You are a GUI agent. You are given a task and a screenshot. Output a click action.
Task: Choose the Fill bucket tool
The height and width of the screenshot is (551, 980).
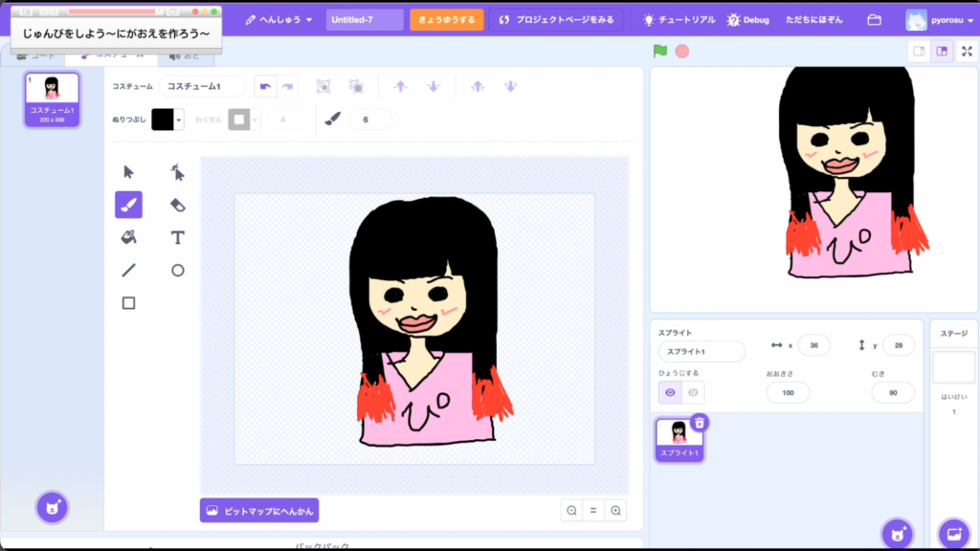[128, 237]
